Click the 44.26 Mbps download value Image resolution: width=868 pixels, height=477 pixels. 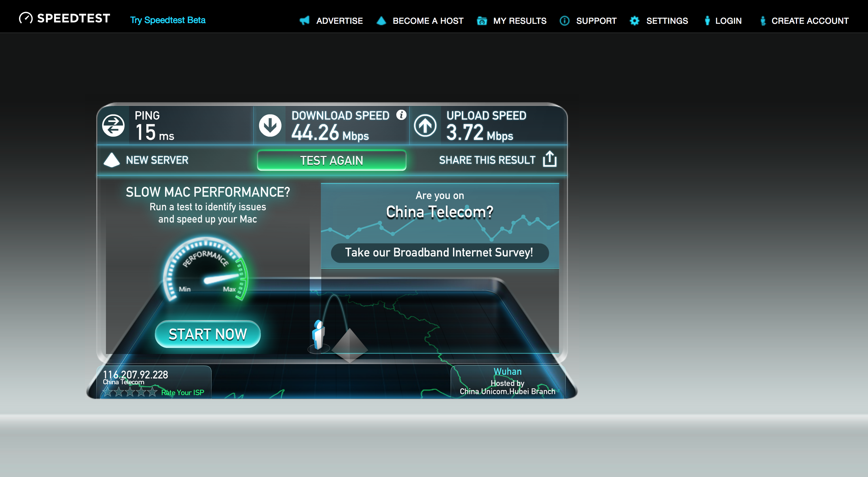(x=330, y=133)
